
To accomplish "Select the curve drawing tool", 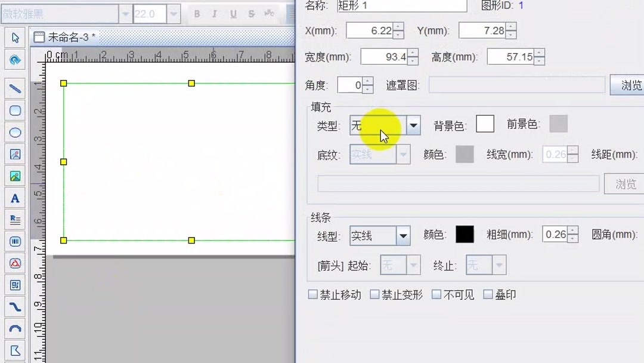I will [x=14, y=307].
